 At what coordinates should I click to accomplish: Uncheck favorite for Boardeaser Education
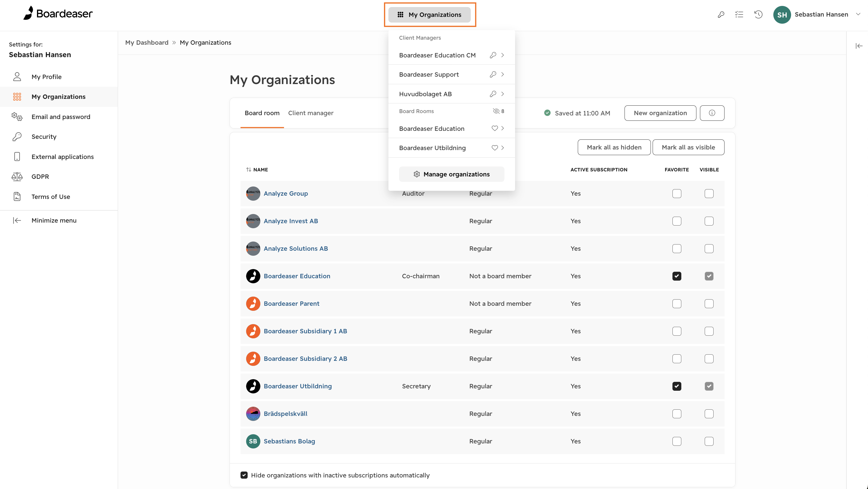tap(677, 276)
